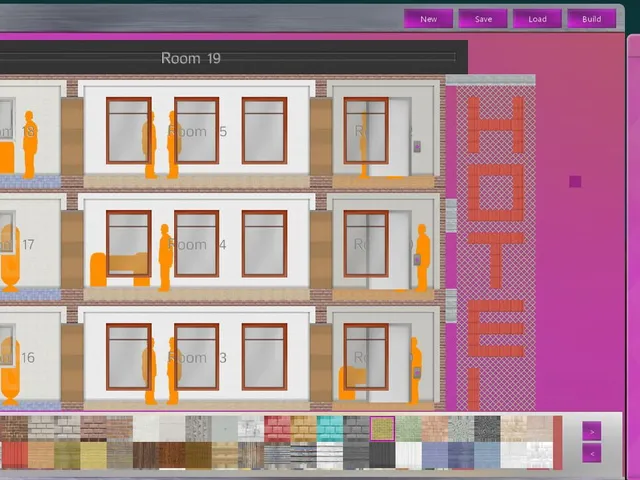
Task: Select the right-hand window of Room 4
Action: click(264, 244)
